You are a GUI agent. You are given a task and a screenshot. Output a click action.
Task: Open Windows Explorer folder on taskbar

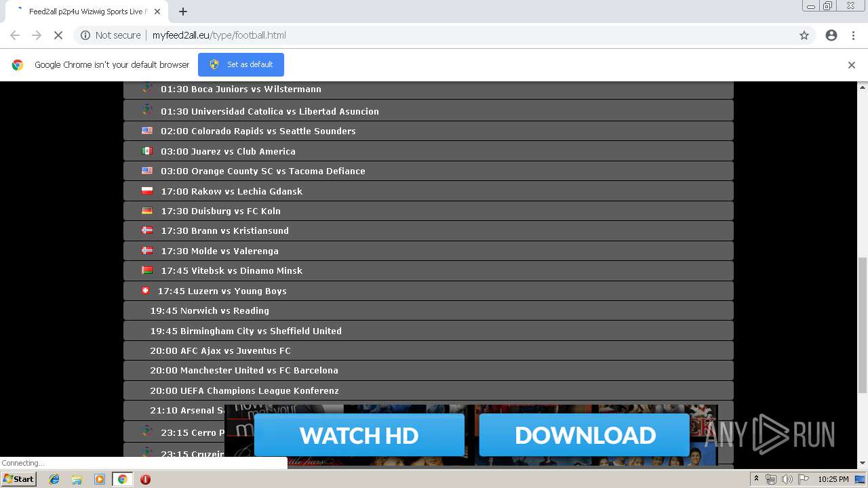click(x=77, y=479)
